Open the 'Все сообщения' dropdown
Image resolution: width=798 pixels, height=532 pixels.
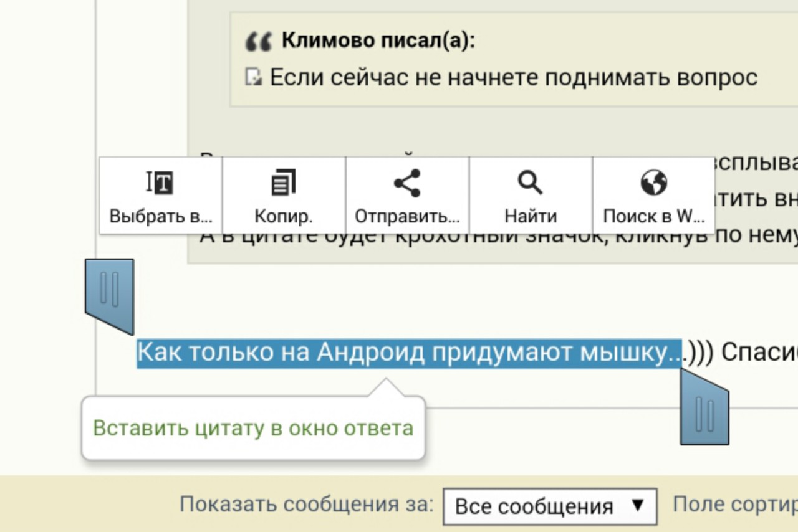[549, 506]
